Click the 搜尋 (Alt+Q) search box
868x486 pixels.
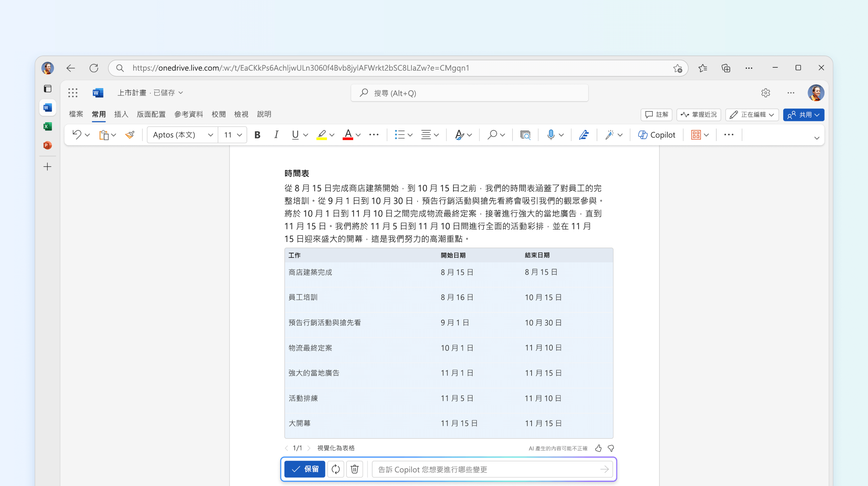tap(469, 93)
